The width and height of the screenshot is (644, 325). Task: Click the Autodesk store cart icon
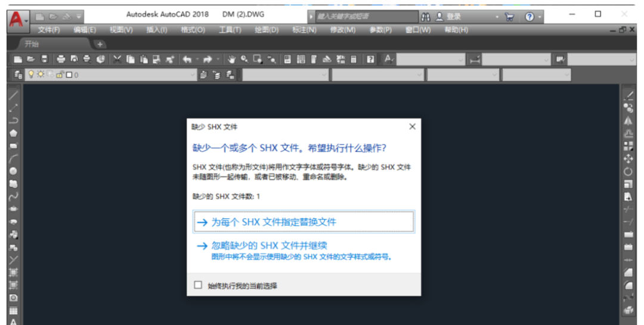coord(509,17)
